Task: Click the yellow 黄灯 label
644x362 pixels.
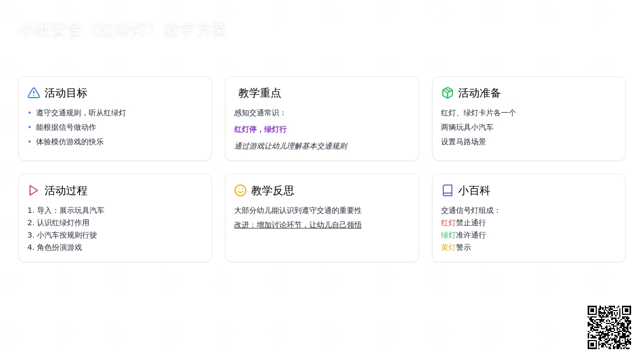Action: pyautogui.click(x=448, y=247)
